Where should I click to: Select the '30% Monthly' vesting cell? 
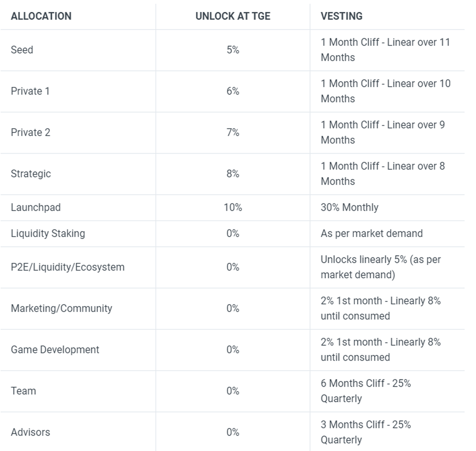coord(349,208)
